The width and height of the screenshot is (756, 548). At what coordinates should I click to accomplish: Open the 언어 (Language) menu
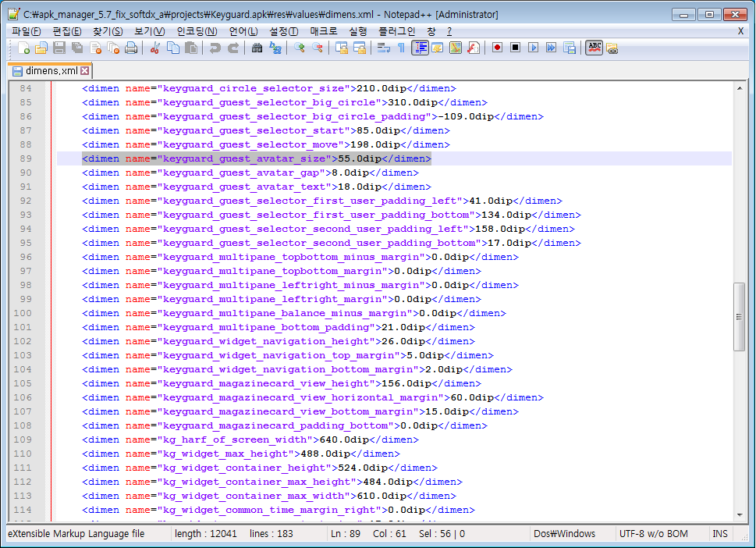pos(243,31)
